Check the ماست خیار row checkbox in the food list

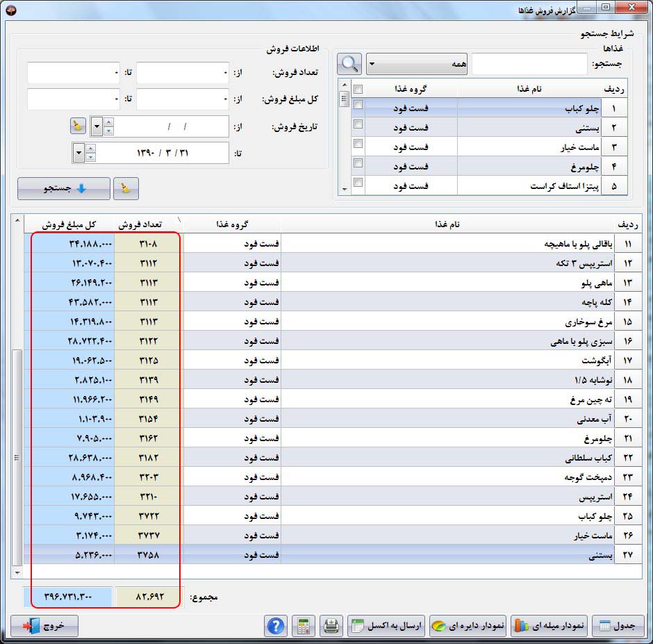[358, 144]
